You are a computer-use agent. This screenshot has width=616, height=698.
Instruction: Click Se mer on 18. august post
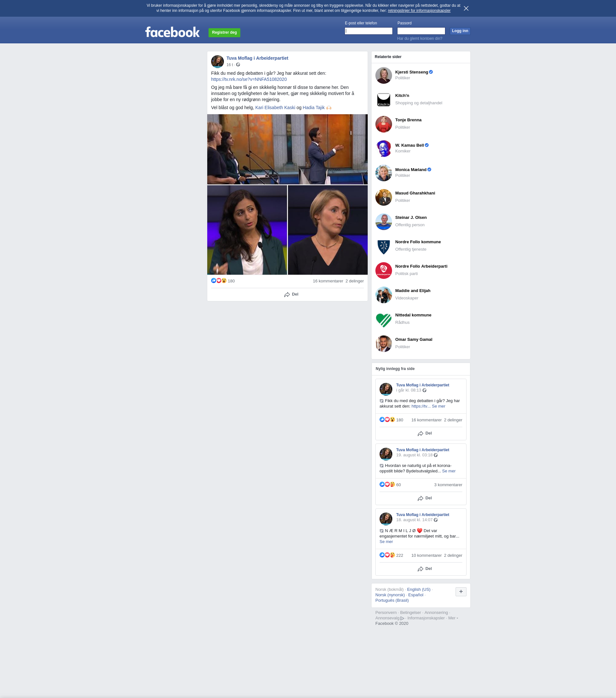386,542
